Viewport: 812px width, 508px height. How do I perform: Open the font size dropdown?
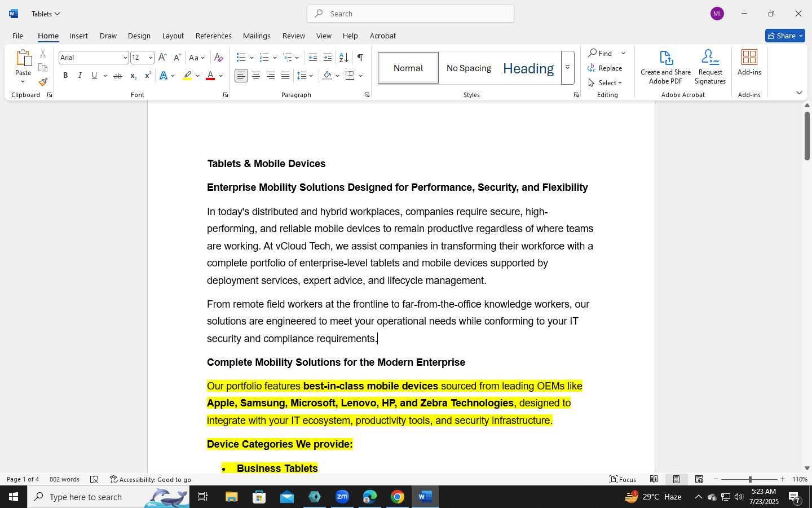(x=151, y=58)
